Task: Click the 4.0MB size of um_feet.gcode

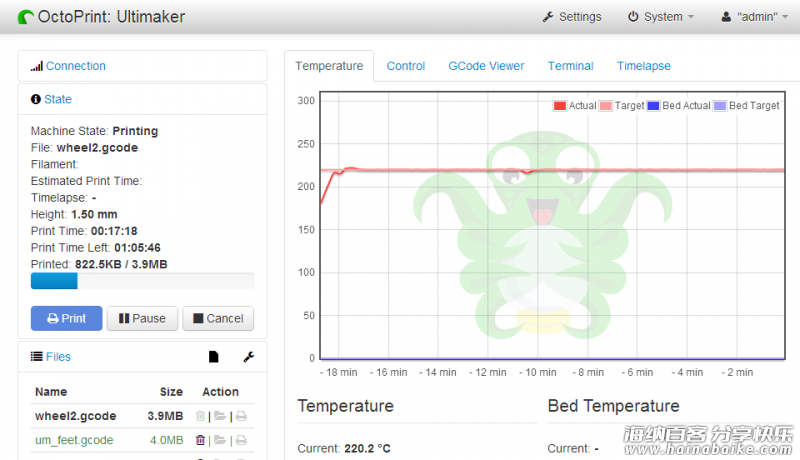Action: [166, 440]
